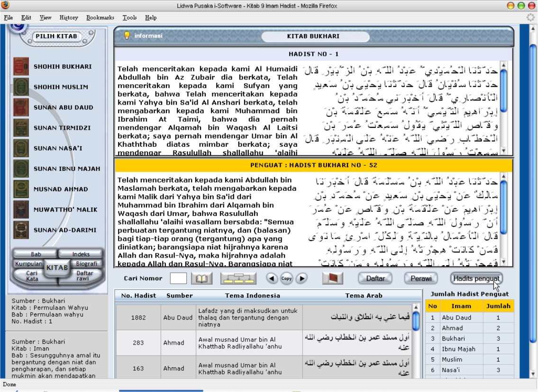Select Shohih Muslim label in kitab list
Image resolution: width=538 pixels, height=392 pixels.
click(61, 87)
